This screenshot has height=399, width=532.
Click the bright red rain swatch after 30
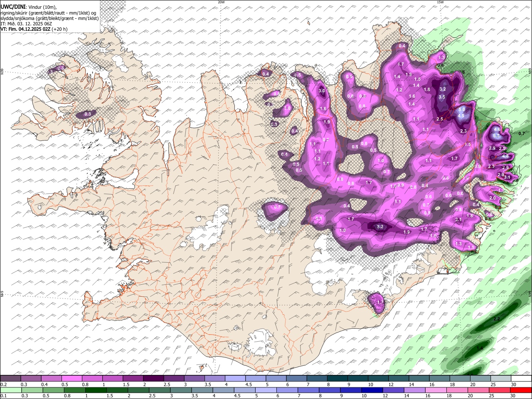point(522,390)
